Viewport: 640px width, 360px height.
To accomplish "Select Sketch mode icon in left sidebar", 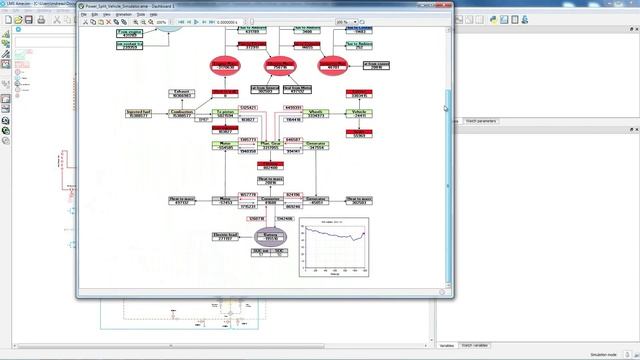I will [6, 34].
